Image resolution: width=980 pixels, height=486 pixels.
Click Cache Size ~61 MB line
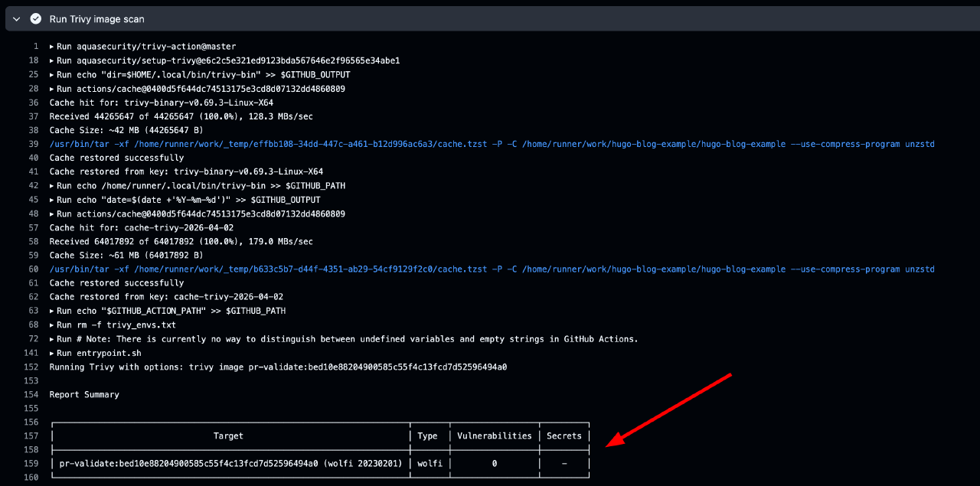pos(126,255)
